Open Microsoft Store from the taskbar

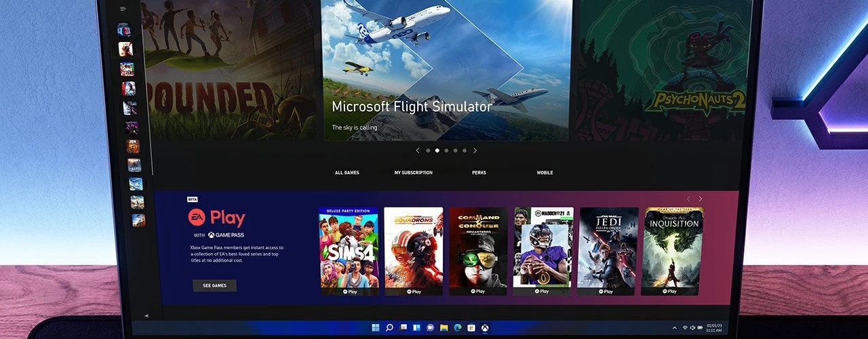point(471,327)
